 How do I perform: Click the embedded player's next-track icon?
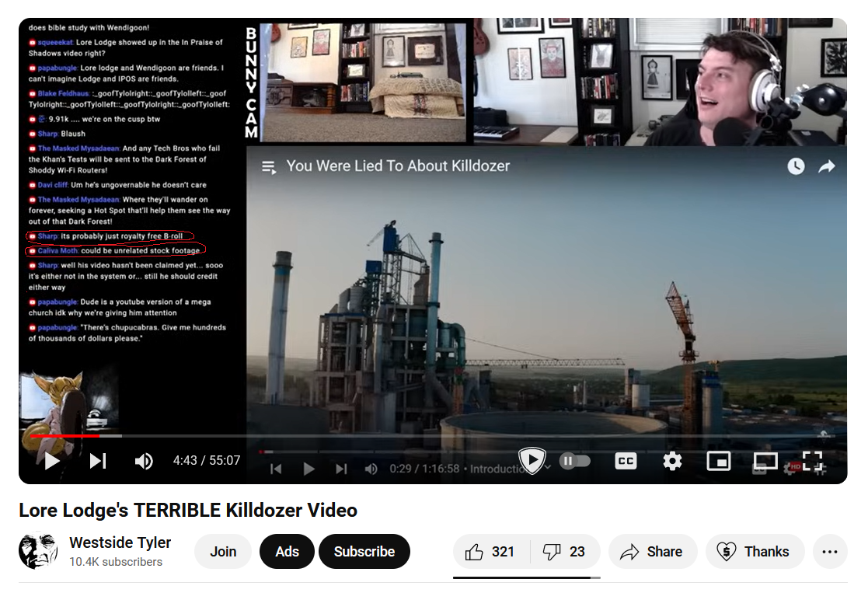[342, 469]
